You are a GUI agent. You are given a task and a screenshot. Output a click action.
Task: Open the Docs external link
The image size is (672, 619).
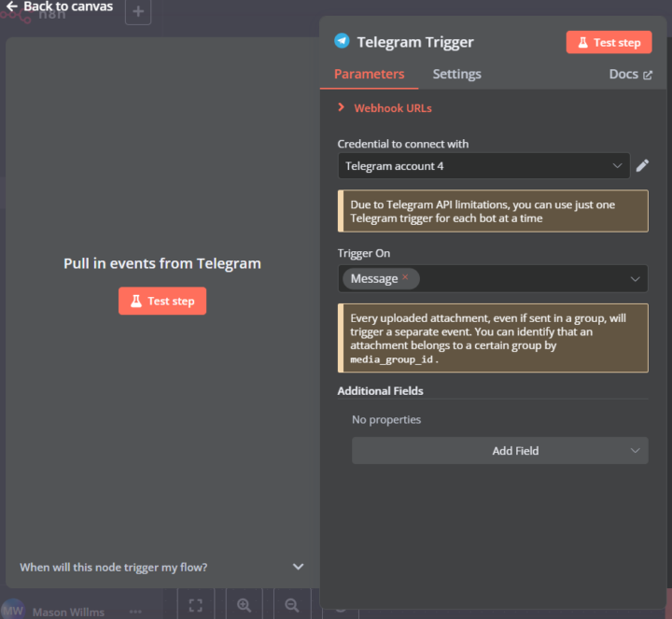[x=630, y=75]
